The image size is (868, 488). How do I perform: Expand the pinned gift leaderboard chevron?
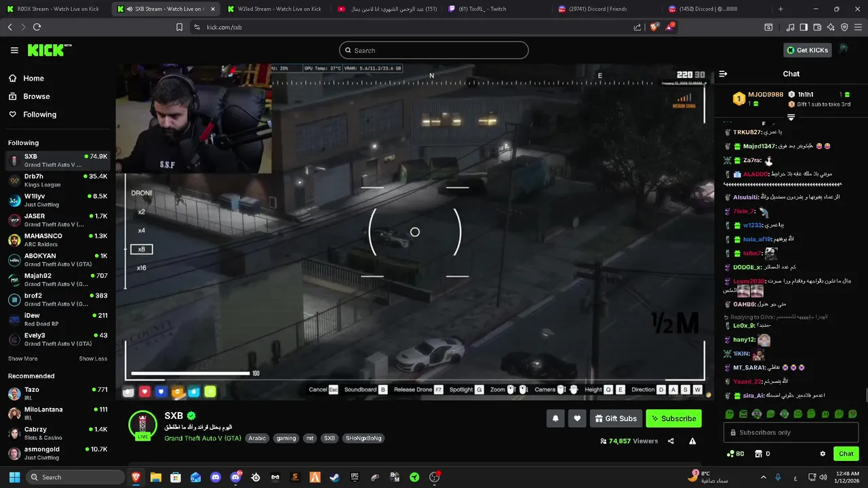(791, 118)
